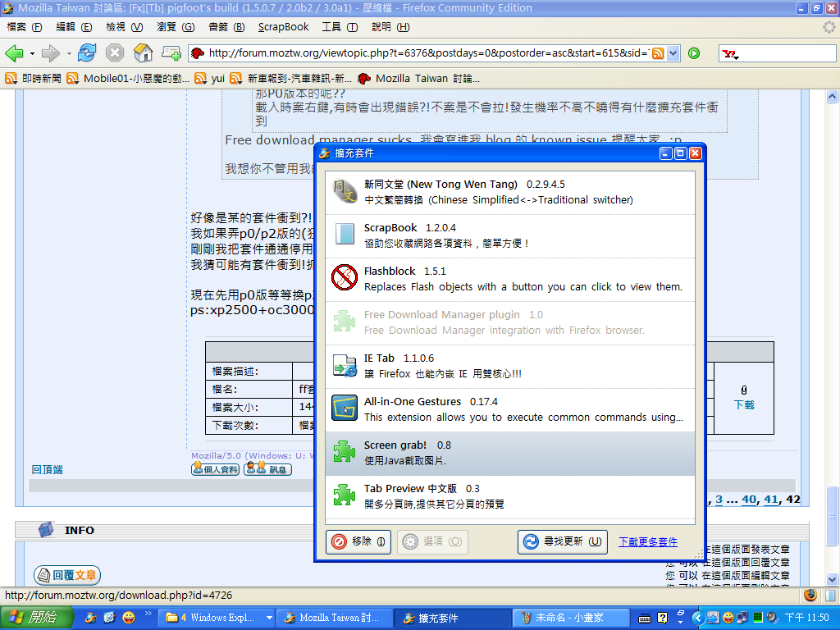This screenshot has width=840, height=630.
Task: Open the 瀏覽 (G) menu
Action: pyautogui.click(x=176, y=27)
